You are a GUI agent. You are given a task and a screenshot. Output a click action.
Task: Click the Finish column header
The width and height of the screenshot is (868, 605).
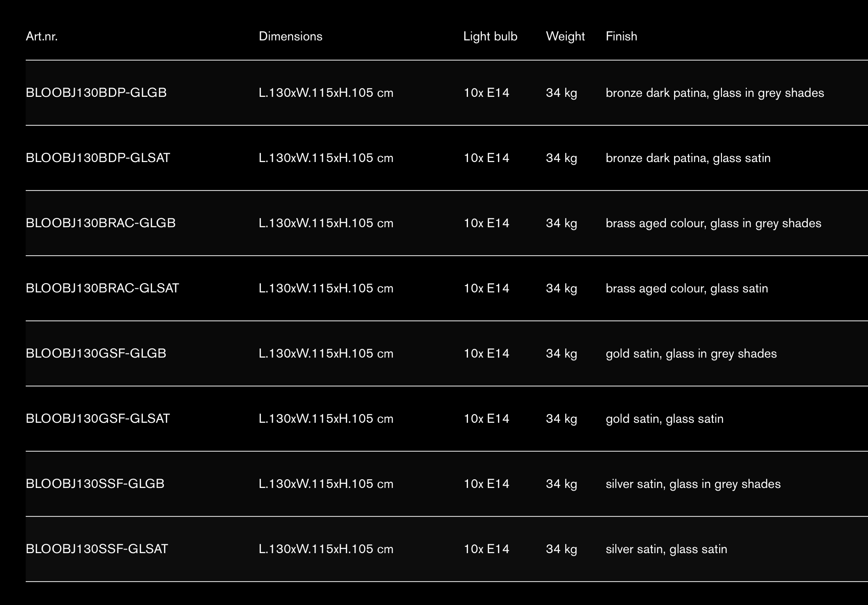(621, 36)
